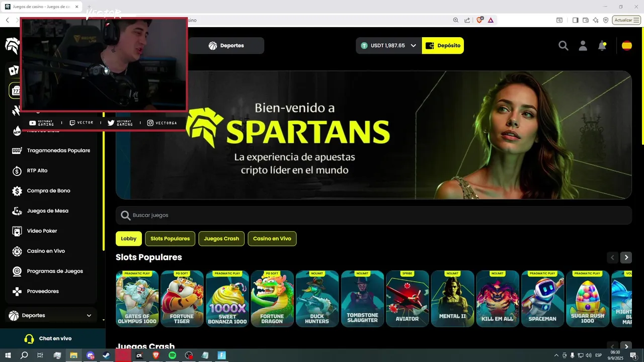
Task: Click the Juegos de Mesa chips icon
Action: tap(17, 211)
